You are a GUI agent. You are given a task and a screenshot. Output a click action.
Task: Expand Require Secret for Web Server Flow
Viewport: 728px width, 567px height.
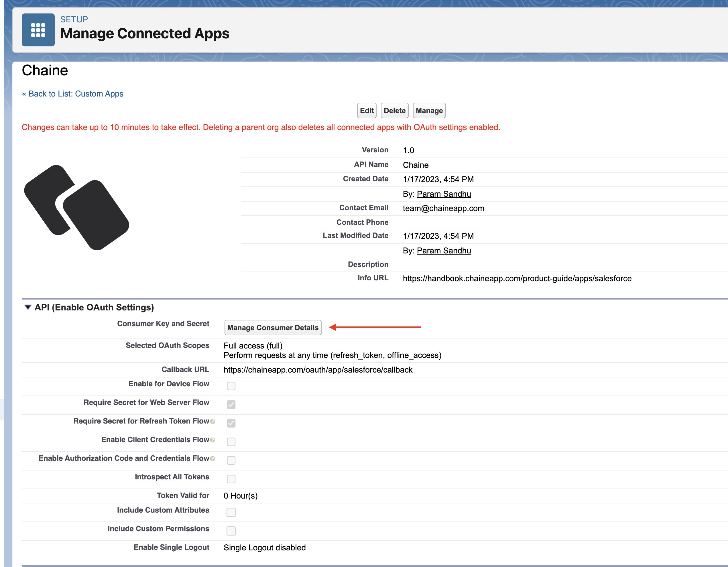pyautogui.click(x=231, y=404)
